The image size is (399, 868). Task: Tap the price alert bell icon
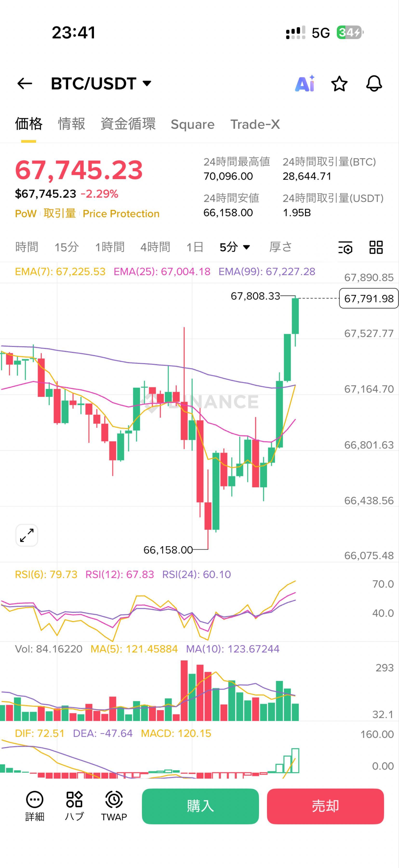point(374,84)
